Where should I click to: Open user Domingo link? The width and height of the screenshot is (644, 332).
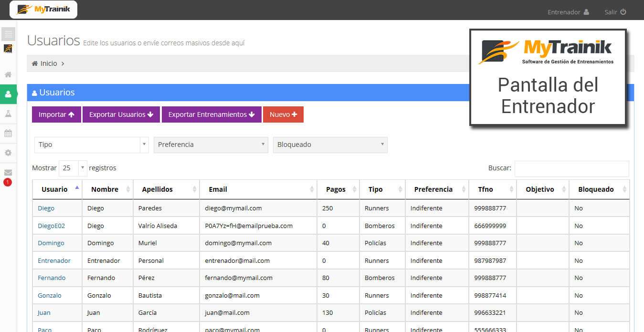tap(51, 243)
